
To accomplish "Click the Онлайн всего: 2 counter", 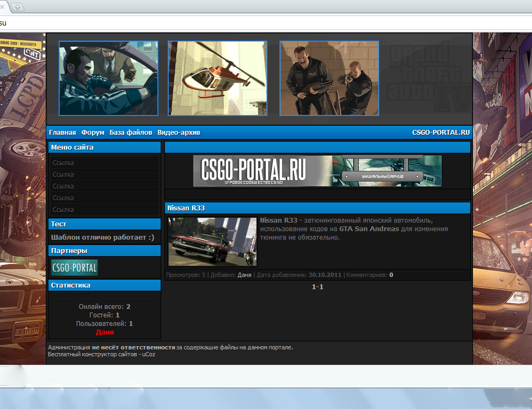I will tap(104, 307).
